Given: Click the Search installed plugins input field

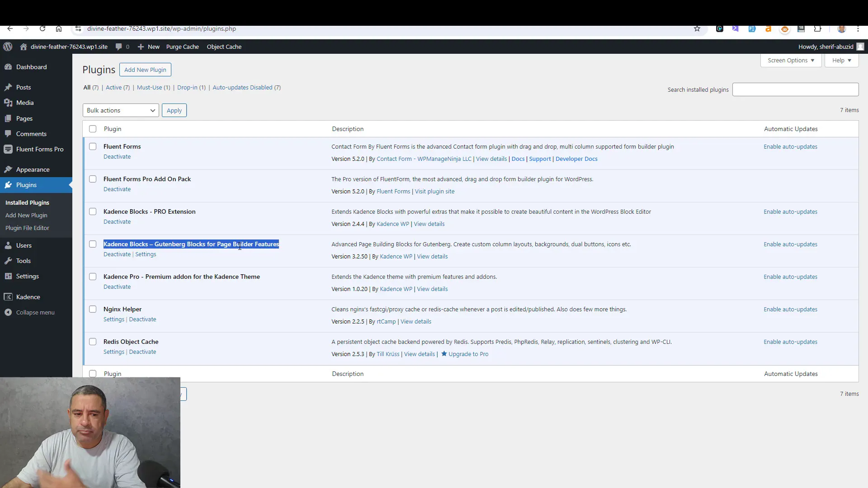Looking at the screenshot, I should tap(795, 89).
